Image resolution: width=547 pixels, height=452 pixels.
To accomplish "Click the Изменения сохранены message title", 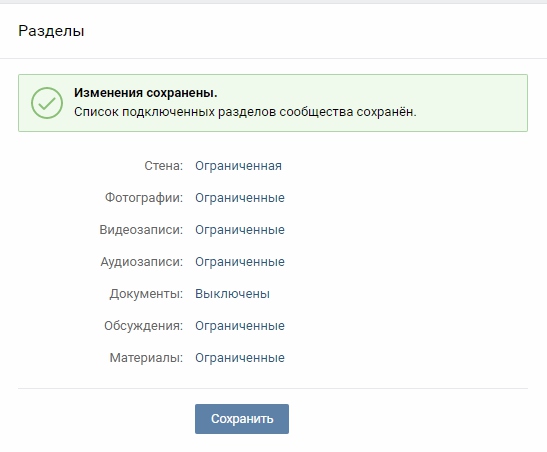I will 145,93.
